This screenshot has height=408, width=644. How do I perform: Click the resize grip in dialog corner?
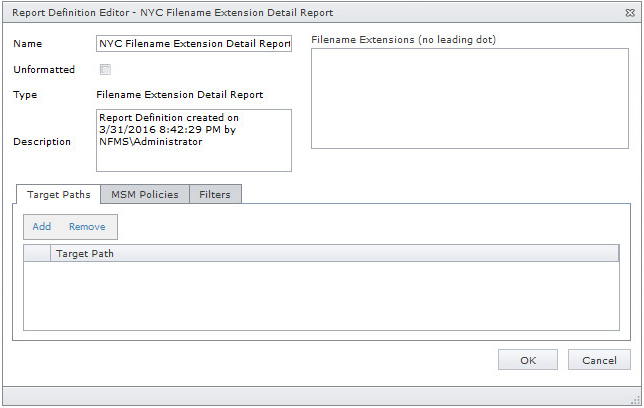635,399
